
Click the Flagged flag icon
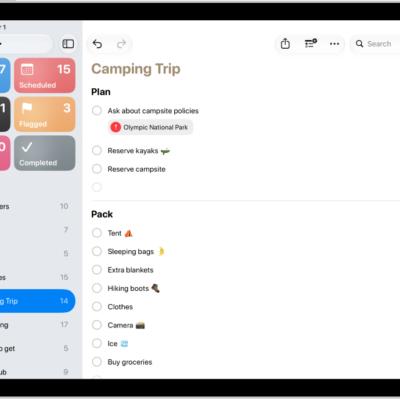coord(27,108)
